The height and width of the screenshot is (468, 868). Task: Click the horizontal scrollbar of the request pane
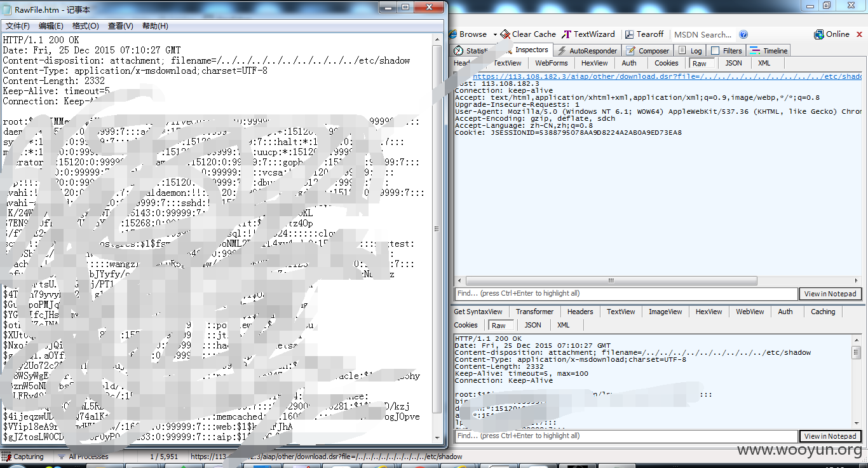[x=611, y=280]
